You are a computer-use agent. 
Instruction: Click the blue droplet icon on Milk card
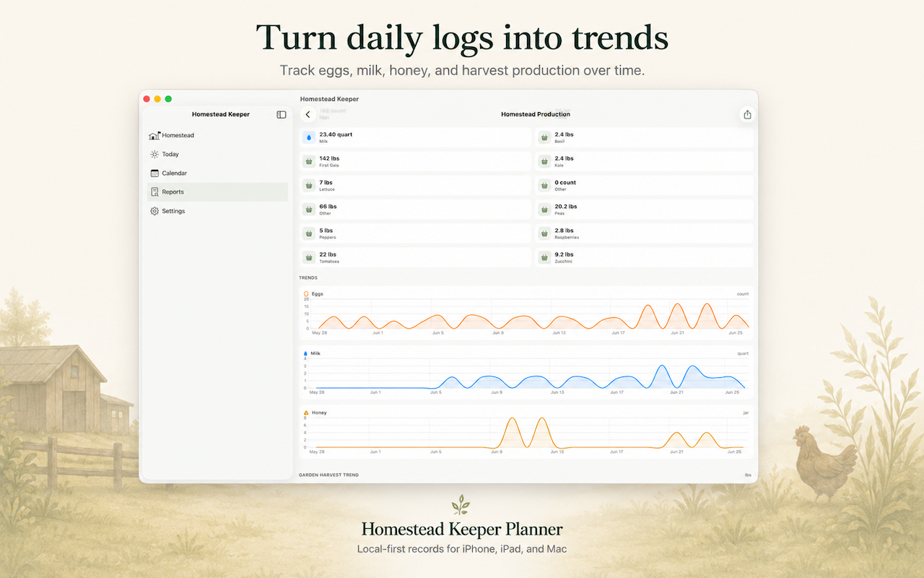309,137
